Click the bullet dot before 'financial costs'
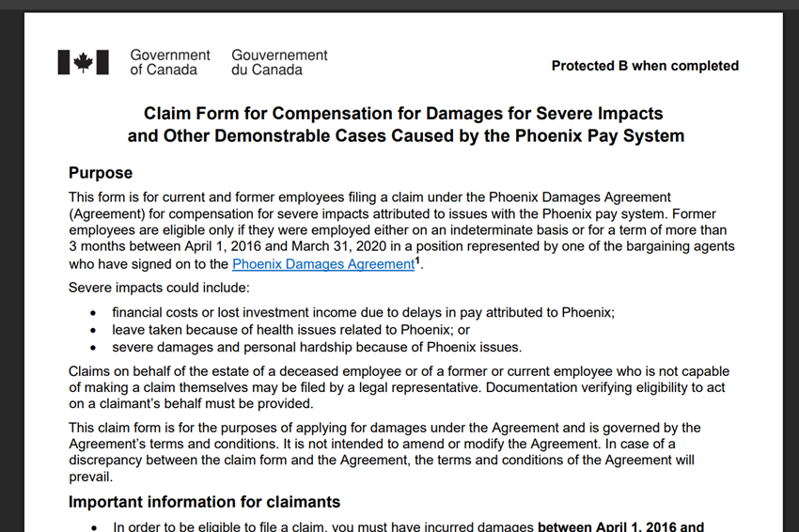The width and height of the screenshot is (799, 532). tap(92, 313)
